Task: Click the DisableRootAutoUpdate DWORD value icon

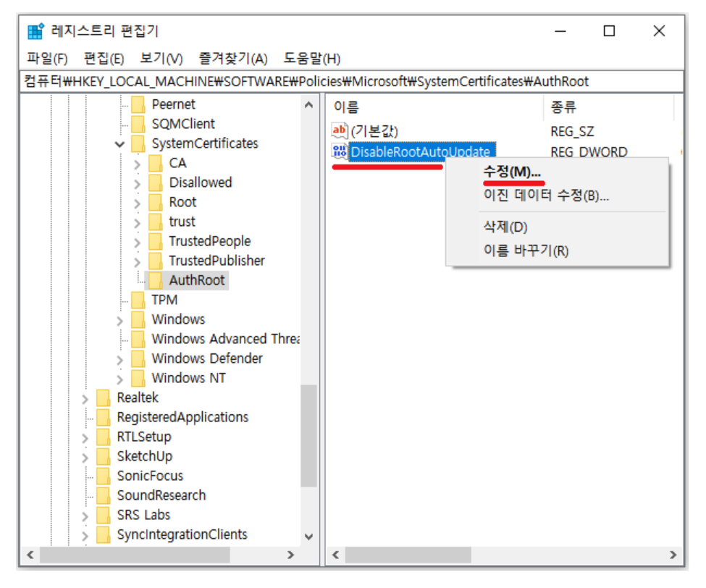Action: pos(340,151)
